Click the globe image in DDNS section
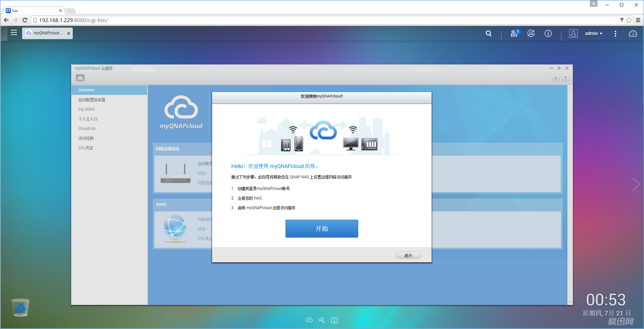 [x=175, y=229]
